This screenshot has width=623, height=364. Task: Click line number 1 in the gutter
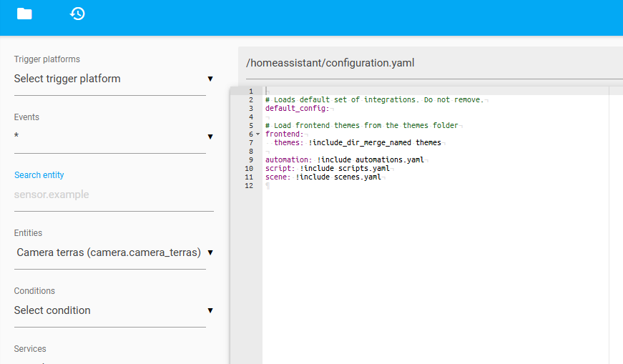pos(251,92)
